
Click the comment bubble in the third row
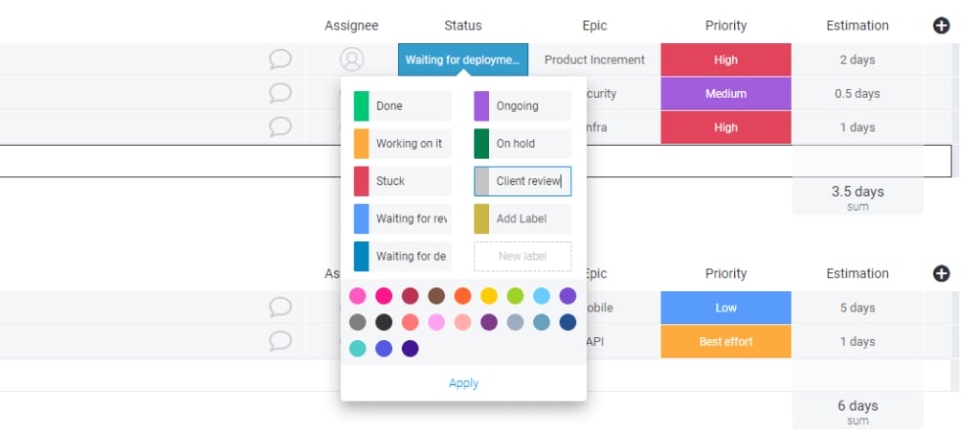[x=279, y=126]
